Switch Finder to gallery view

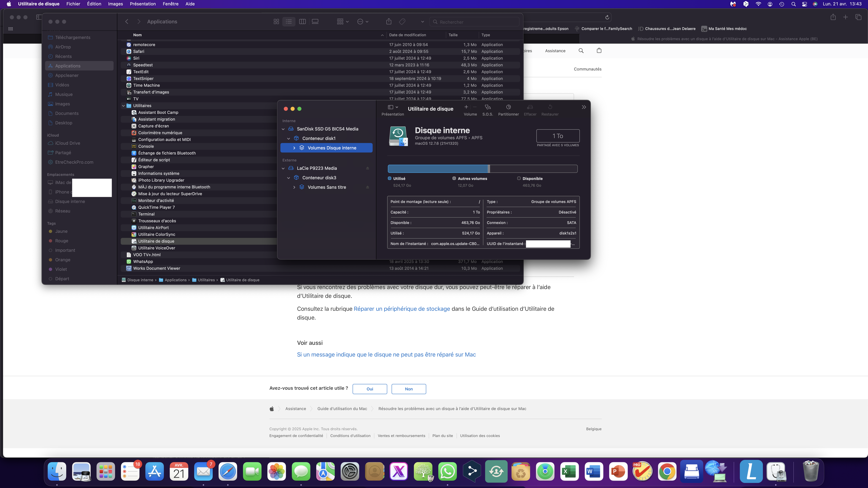315,22
